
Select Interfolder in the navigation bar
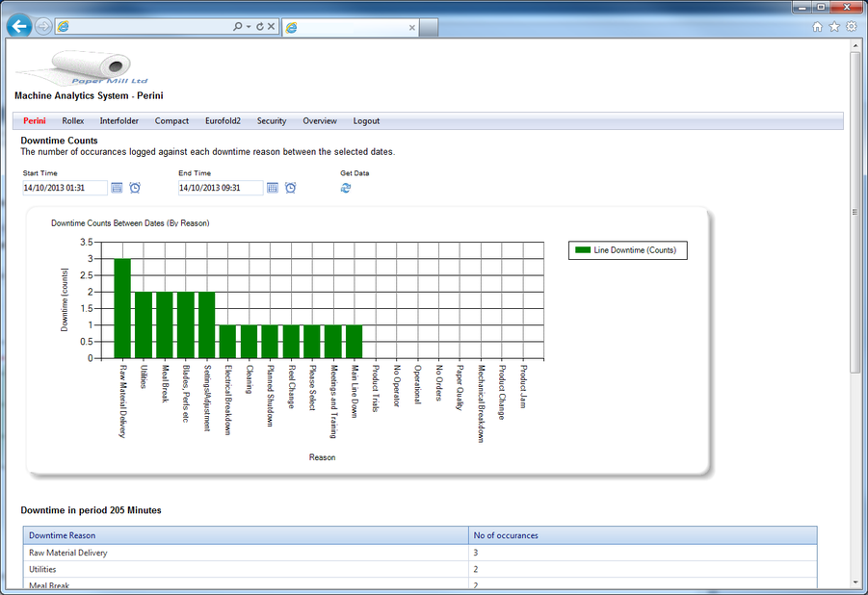119,121
